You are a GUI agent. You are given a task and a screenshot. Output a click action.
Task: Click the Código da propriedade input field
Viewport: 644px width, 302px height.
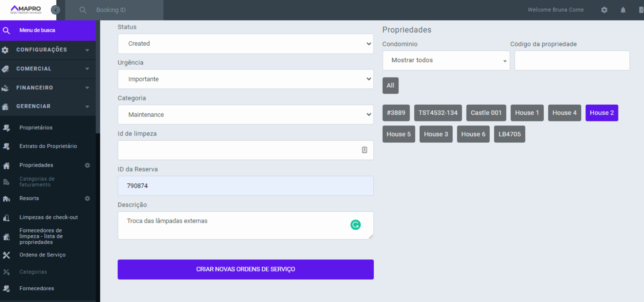(x=572, y=60)
